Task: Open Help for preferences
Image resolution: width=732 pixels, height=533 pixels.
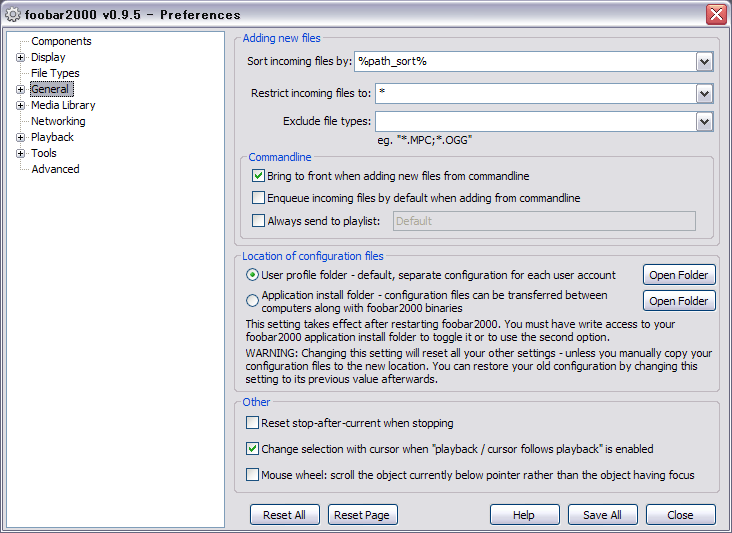Action: point(524,515)
